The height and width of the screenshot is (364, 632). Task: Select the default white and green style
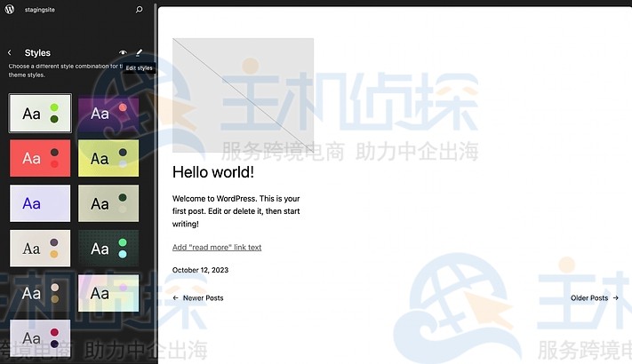point(40,114)
